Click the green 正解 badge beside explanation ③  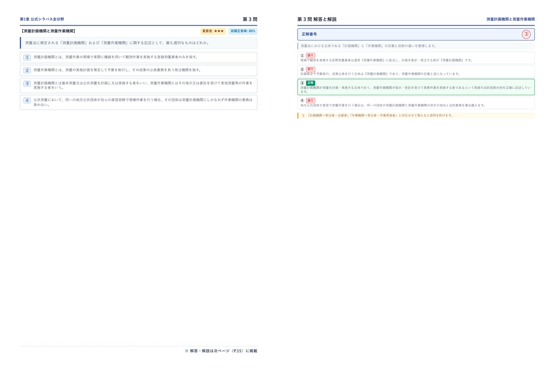[x=311, y=83]
